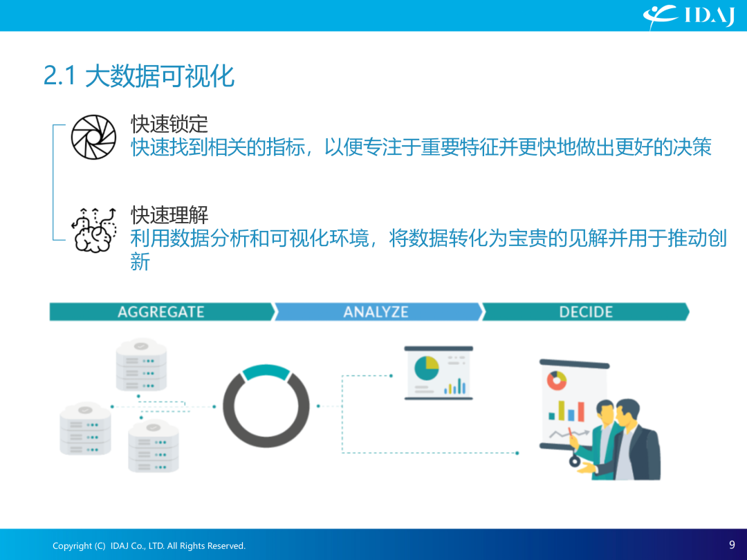Click the camera aperture shutter icon
The height and width of the screenshot is (560, 747).
[x=93, y=137]
